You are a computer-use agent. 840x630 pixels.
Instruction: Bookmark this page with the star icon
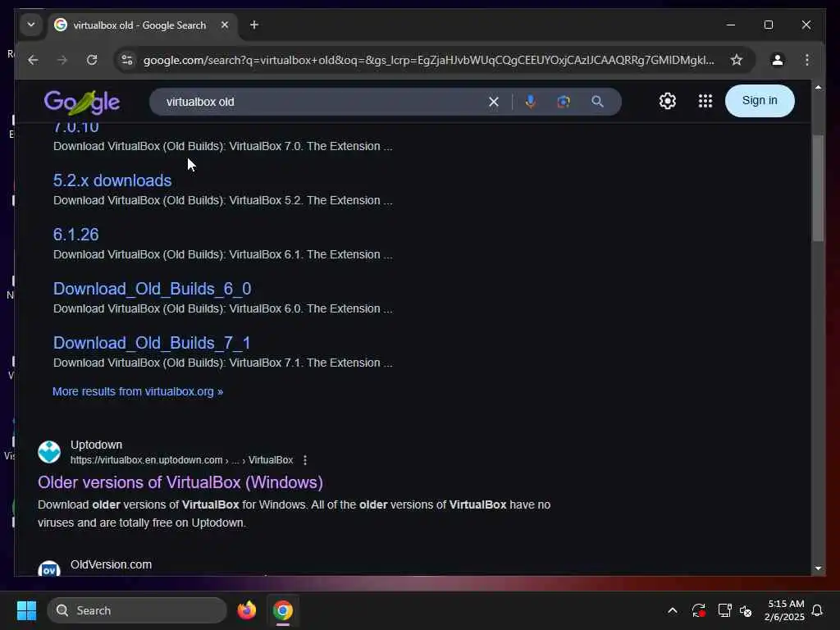[x=737, y=60]
